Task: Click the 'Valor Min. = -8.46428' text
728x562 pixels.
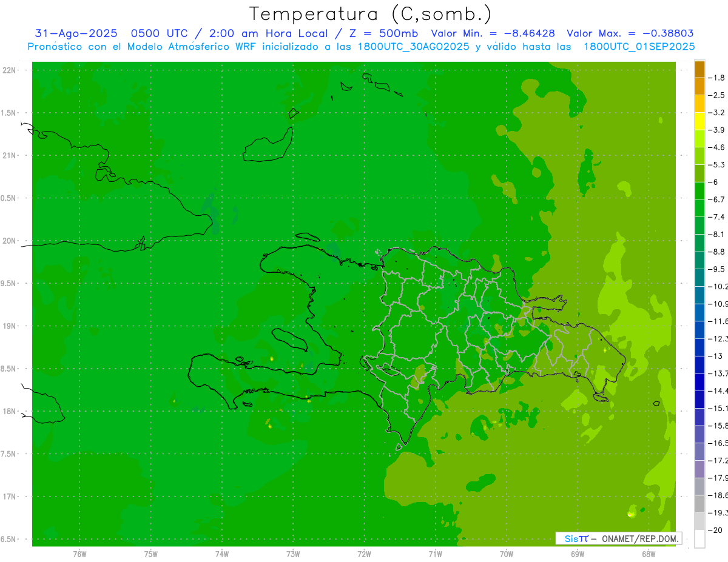Action: click(x=493, y=33)
